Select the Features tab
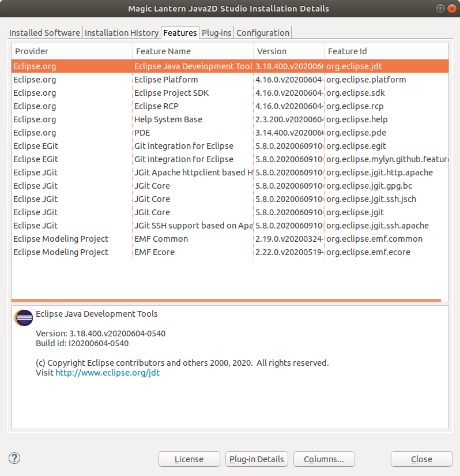Screen dimensions: 460x476 click(x=180, y=33)
